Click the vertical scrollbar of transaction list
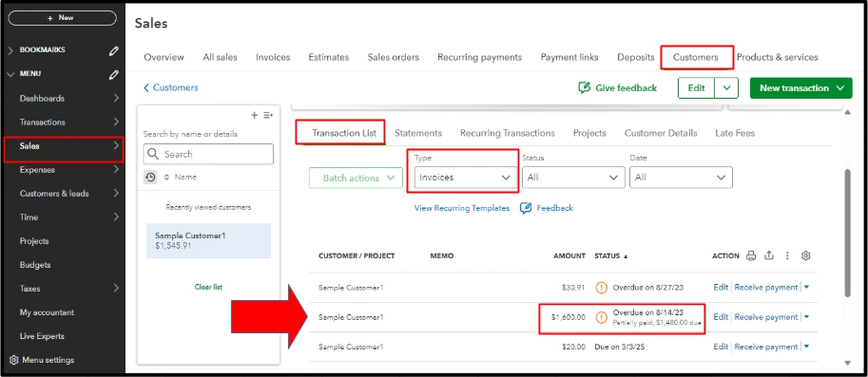The height and width of the screenshot is (377, 868). 847,233
